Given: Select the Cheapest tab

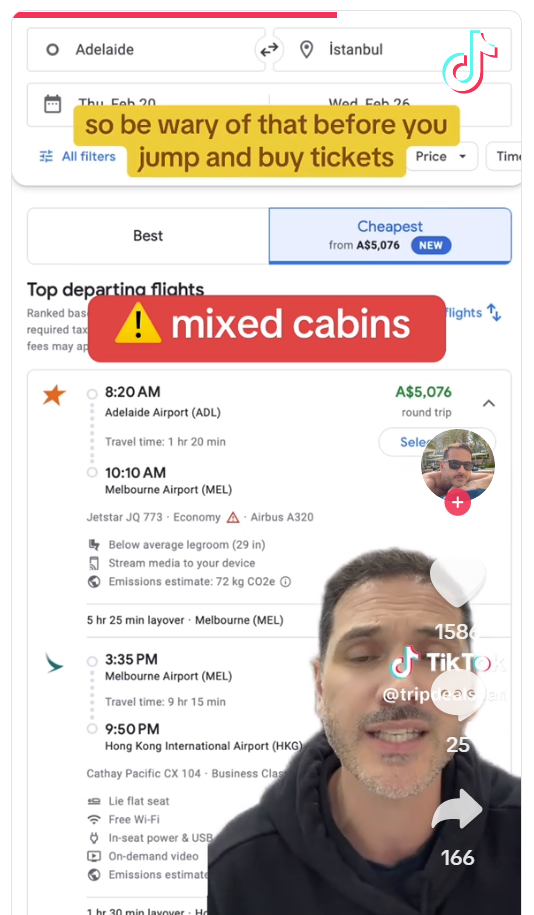Looking at the screenshot, I should (390, 236).
